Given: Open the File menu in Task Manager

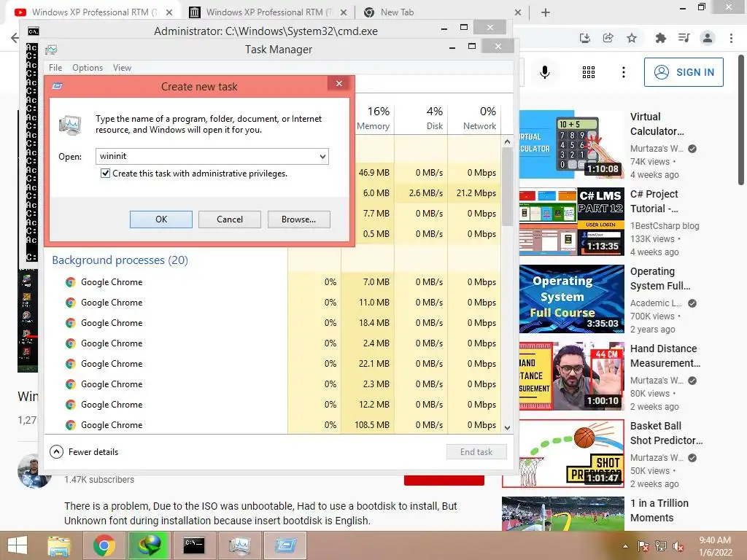Looking at the screenshot, I should [x=55, y=68].
